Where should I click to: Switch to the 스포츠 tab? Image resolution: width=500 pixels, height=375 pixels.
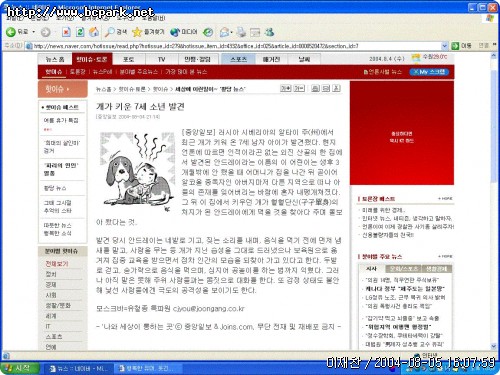coord(238,59)
